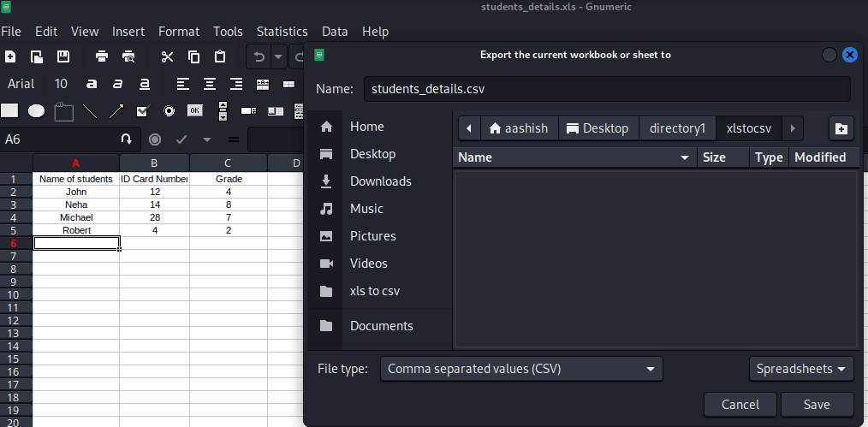Select cell containing 'Michael'
This screenshot has height=427, width=868.
click(76, 217)
